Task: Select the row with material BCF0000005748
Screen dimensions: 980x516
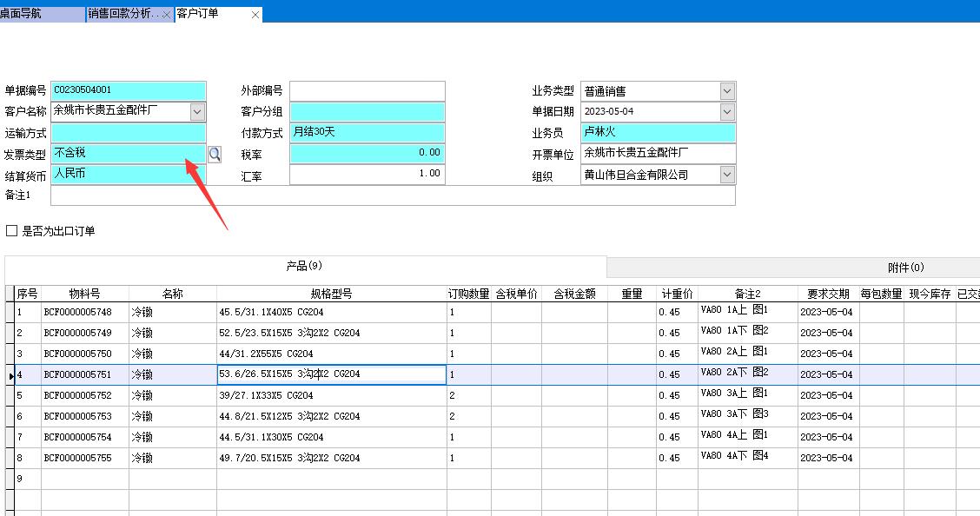Action: pyautogui.click(x=84, y=312)
